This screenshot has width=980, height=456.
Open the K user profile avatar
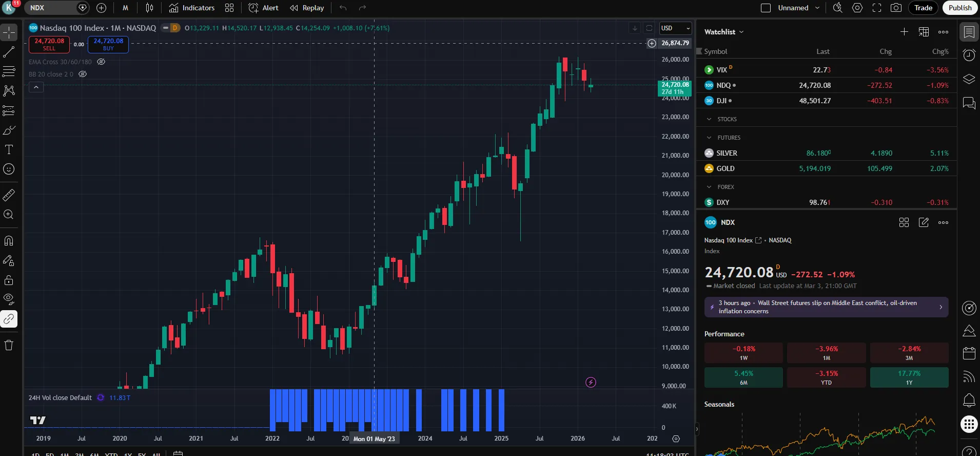(9, 8)
